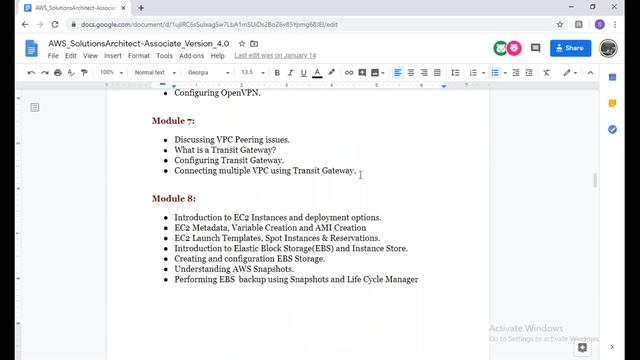This screenshot has width=640, height=360.
Task: Open the font size dropdown
Action: [253, 73]
